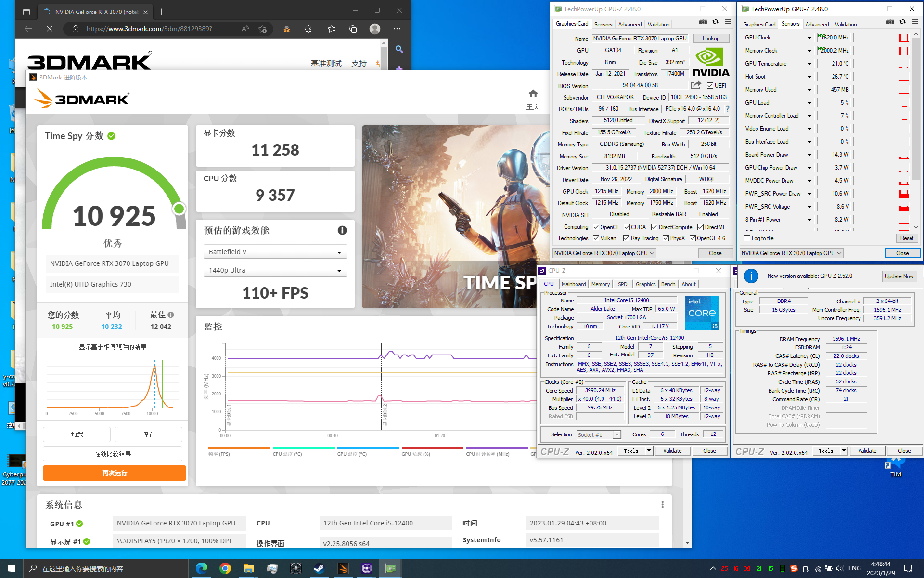Open File Explorer from taskbar
This screenshot has width=924, height=578.
click(248, 568)
